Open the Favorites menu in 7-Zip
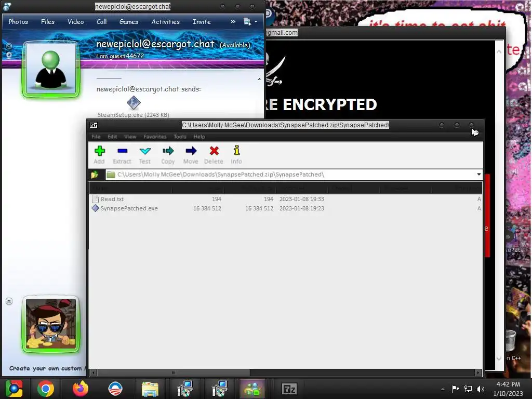This screenshot has width=532, height=399. 155,137
